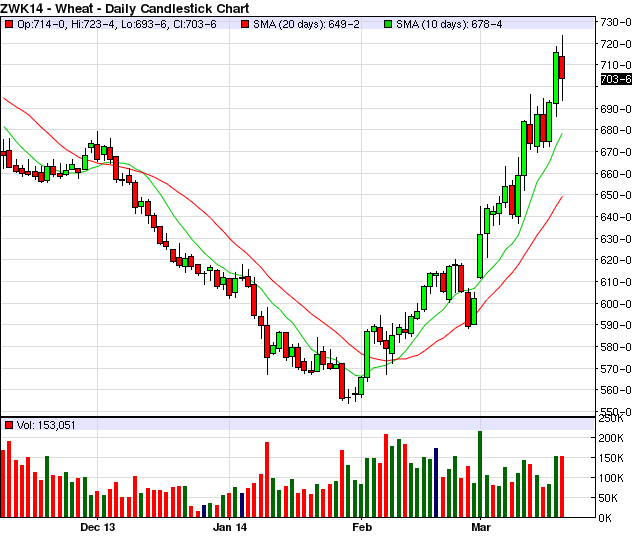640x536 pixels.
Task: Click the last red candlestick near 710
Action: [x=562, y=67]
